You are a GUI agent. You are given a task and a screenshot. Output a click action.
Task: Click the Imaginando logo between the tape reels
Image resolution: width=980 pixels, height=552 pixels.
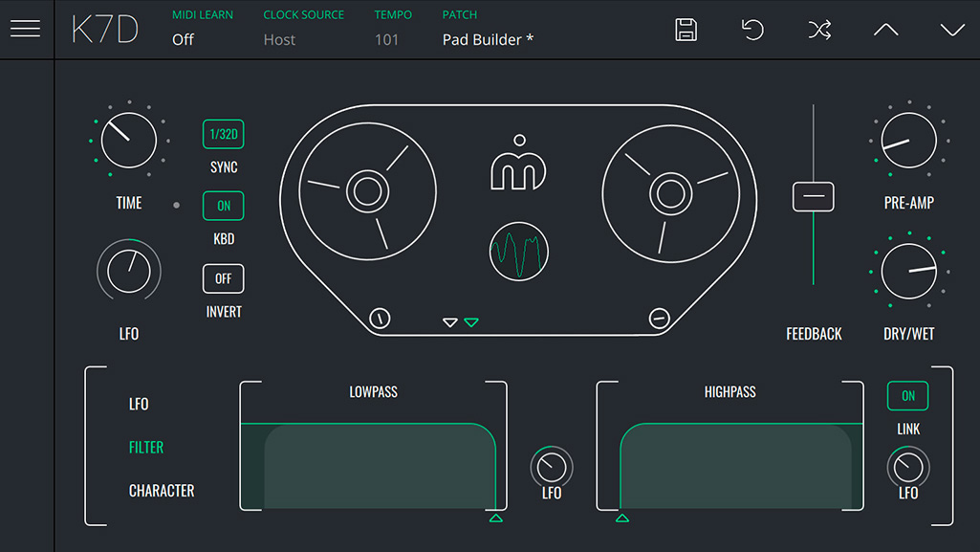click(x=518, y=165)
